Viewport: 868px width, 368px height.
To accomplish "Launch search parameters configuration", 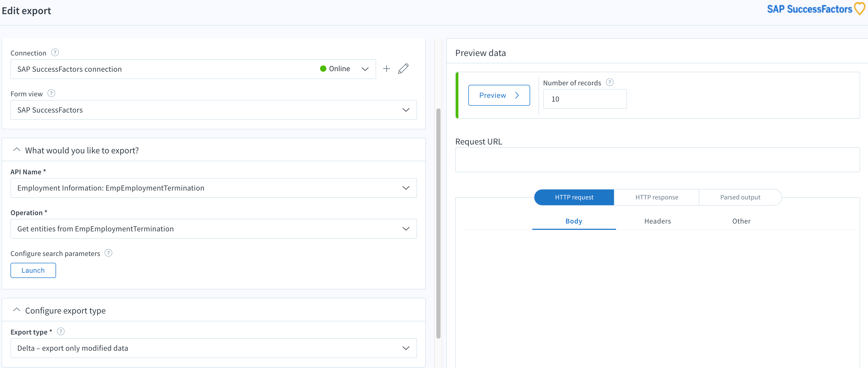I will click(33, 270).
